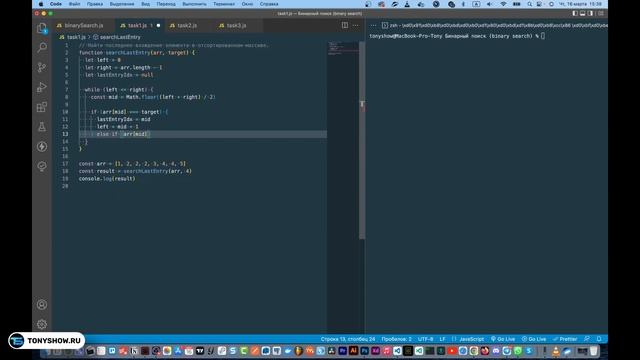Click function searchLastEntry on line 2
Image resolution: width=640 pixels, height=360 pixels.
click(137, 53)
